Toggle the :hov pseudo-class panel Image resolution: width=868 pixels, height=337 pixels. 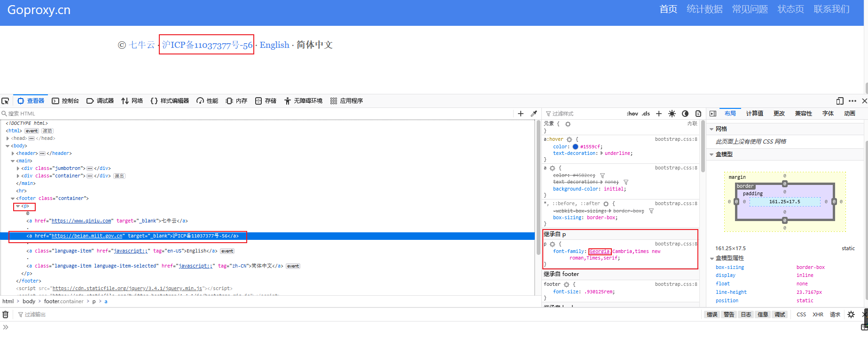point(633,114)
